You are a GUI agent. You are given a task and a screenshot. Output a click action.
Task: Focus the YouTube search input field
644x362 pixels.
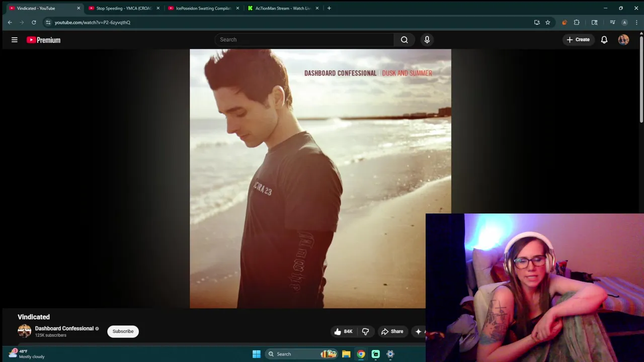(304, 40)
